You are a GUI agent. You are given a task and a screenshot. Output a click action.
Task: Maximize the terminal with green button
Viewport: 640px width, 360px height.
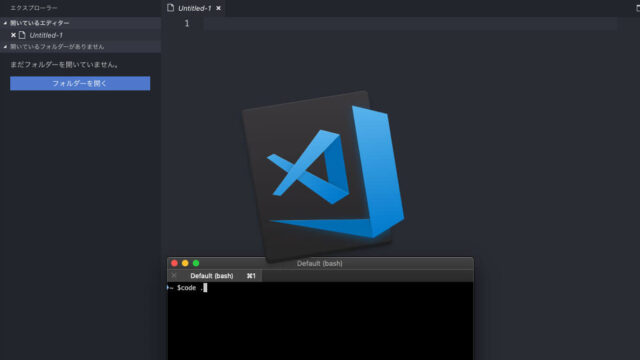point(196,263)
